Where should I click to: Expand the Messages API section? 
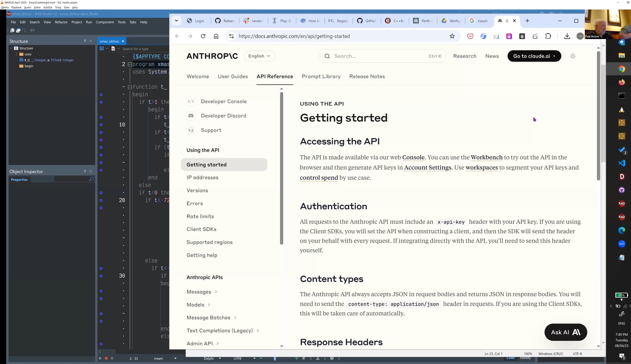click(x=216, y=292)
